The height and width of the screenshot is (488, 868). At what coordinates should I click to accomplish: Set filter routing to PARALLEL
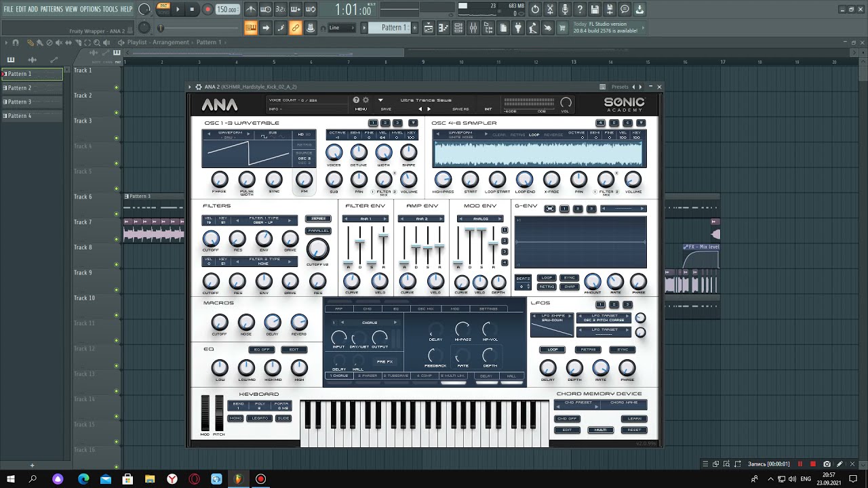pos(318,230)
